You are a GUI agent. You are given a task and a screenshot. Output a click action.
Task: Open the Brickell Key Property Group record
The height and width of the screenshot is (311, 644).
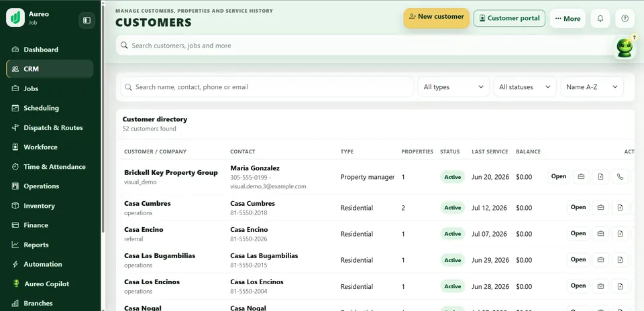[559, 176]
